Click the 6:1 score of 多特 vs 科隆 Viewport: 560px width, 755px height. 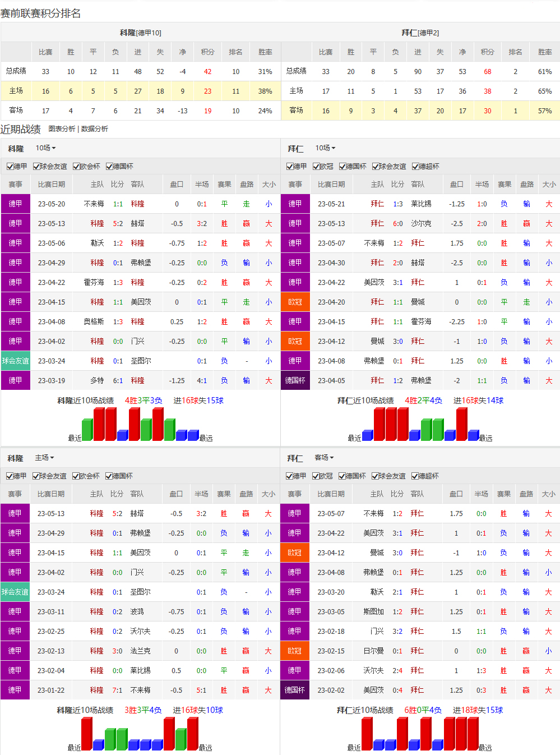(x=118, y=380)
